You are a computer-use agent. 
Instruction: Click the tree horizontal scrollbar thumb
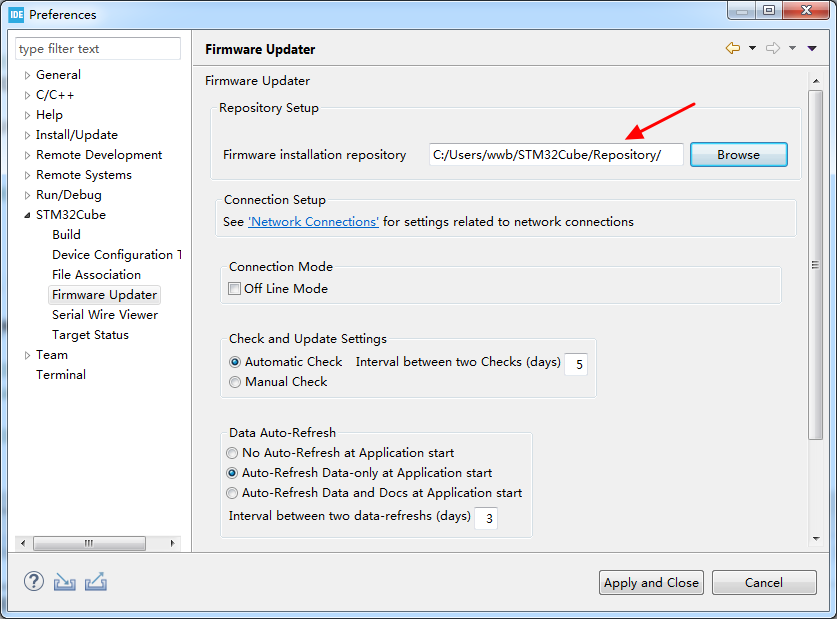click(x=89, y=543)
